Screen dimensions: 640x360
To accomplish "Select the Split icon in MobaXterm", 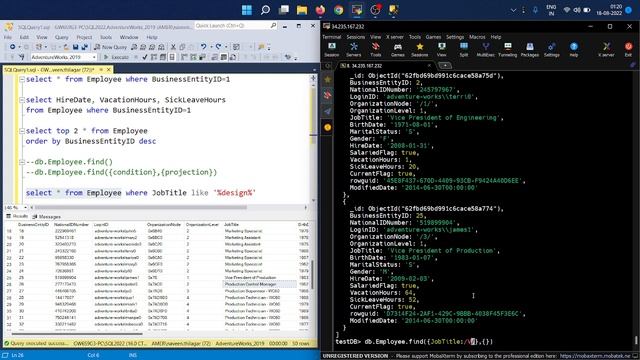I will [464, 49].
